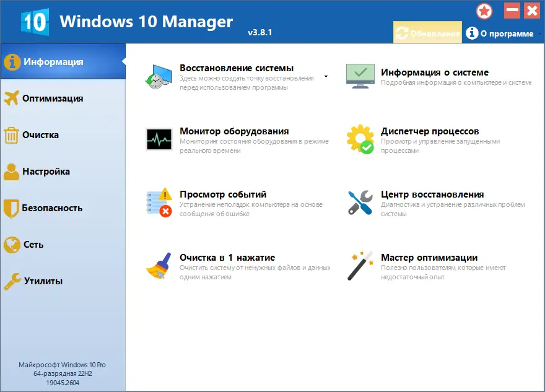Click the One-Click Cleaner broom icon

tap(158, 263)
